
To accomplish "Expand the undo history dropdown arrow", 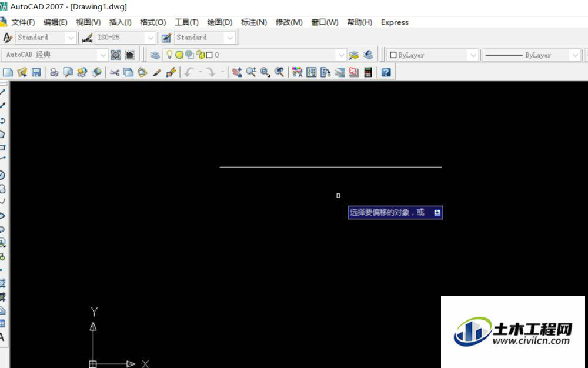I will pos(201,72).
